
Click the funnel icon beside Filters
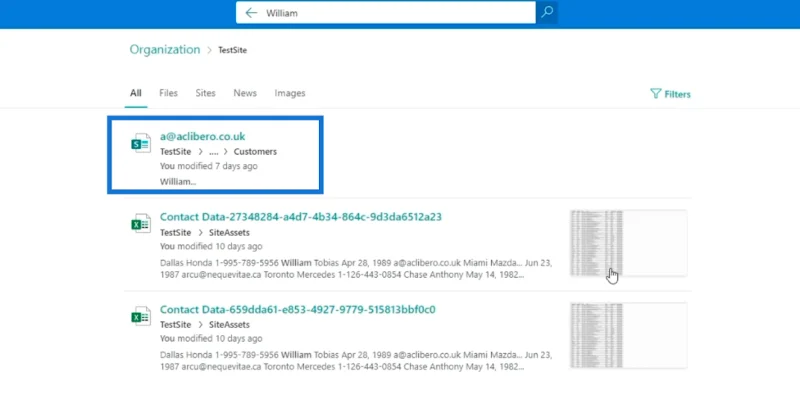[656, 93]
